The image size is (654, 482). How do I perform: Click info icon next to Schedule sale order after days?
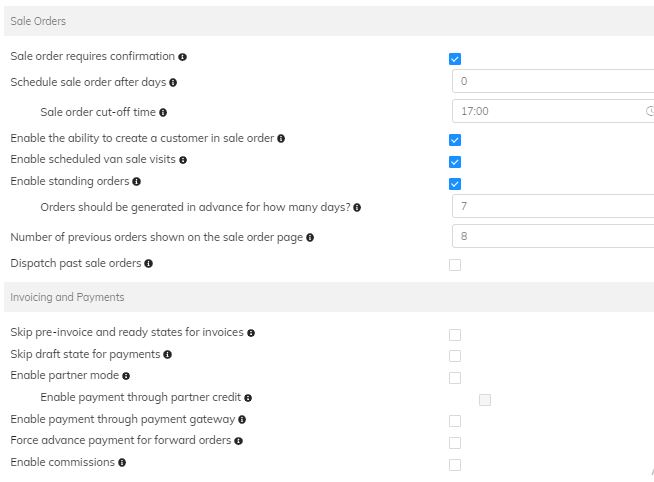click(x=173, y=83)
